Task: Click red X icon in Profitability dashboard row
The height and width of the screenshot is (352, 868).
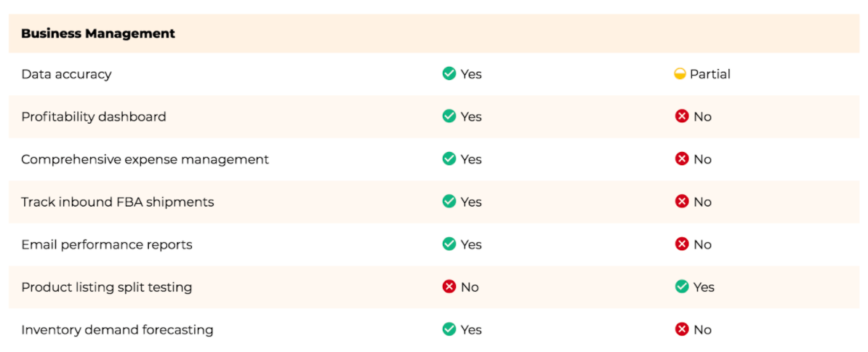Action: 681,116
